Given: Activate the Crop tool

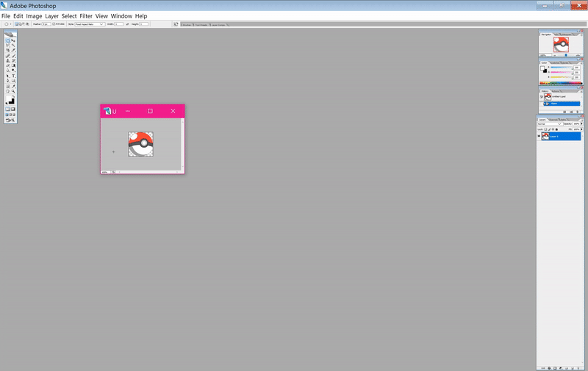Looking at the screenshot, I should click(7, 50).
